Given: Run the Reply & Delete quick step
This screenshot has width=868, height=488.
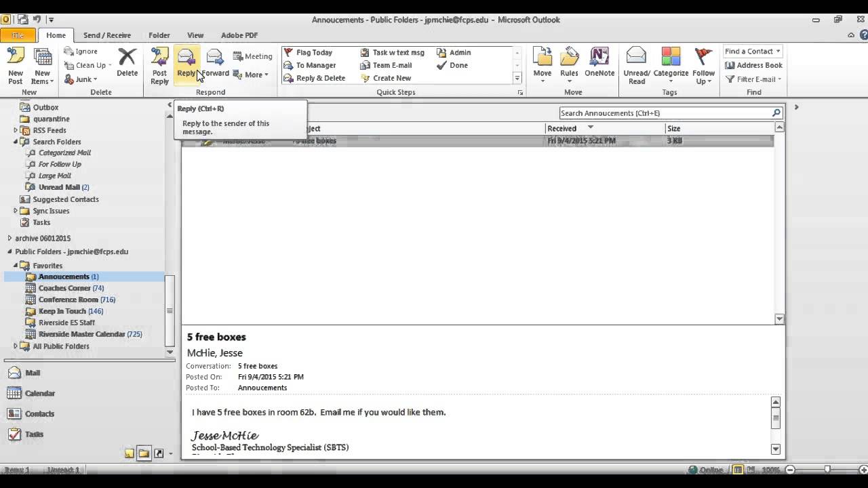Looking at the screenshot, I should pos(315,78).
